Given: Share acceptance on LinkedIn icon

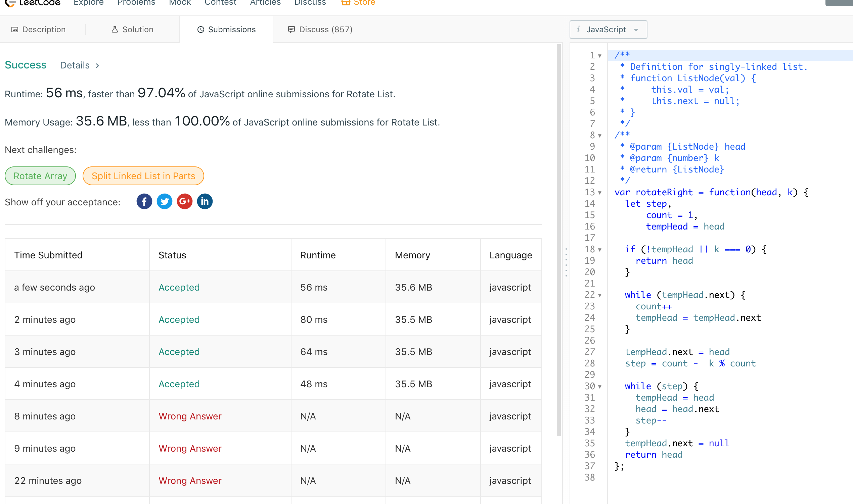Looking at the screenshot, I should click(x=205, y=202).
